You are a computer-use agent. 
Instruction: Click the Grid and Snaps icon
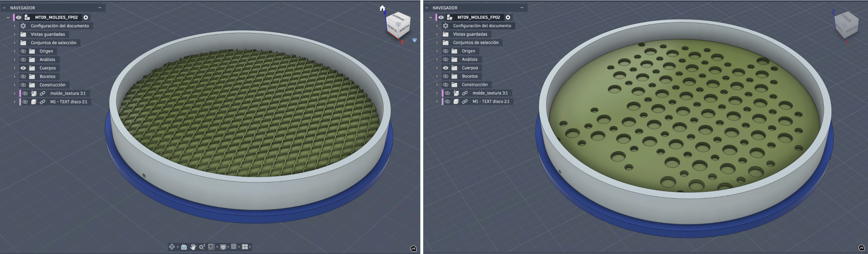point(234,247)
